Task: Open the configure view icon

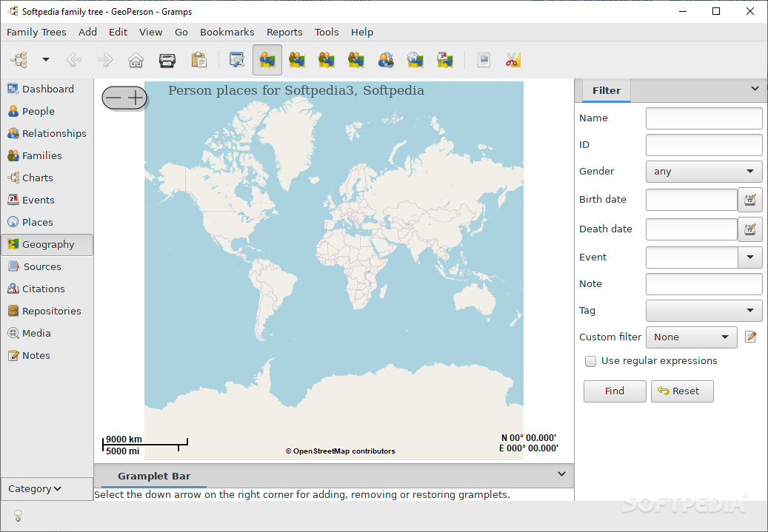Action: [237, 60]
